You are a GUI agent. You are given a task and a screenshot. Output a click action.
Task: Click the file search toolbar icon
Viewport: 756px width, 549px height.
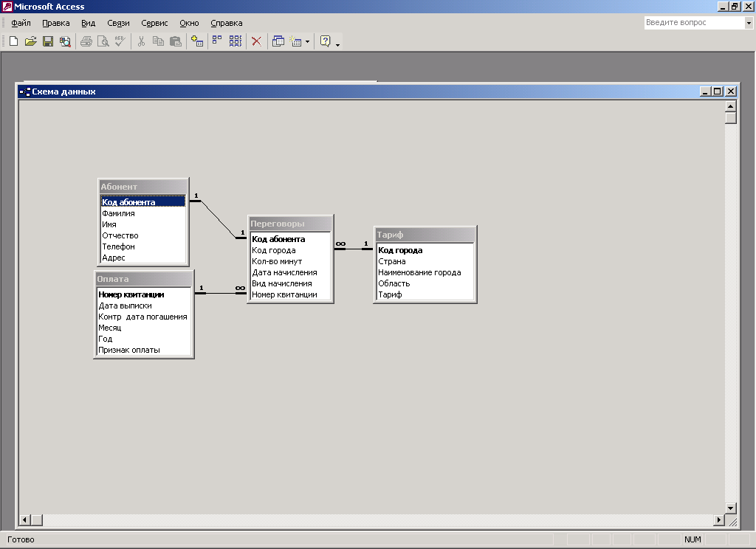[x=65, y=41]
